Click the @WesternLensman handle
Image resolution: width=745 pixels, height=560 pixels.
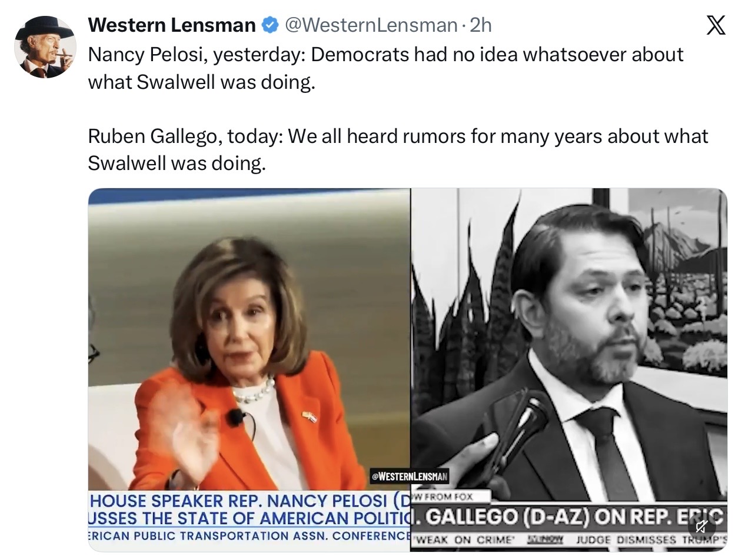click(x=371, y=25)
